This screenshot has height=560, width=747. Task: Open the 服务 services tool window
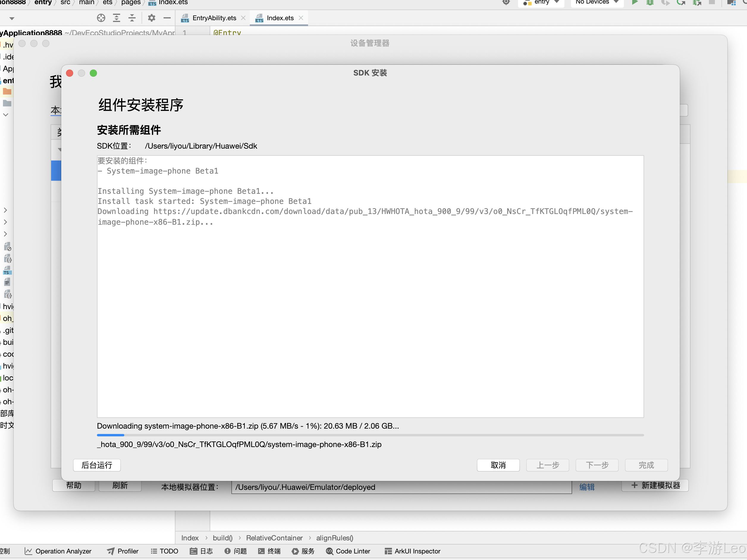303,551
